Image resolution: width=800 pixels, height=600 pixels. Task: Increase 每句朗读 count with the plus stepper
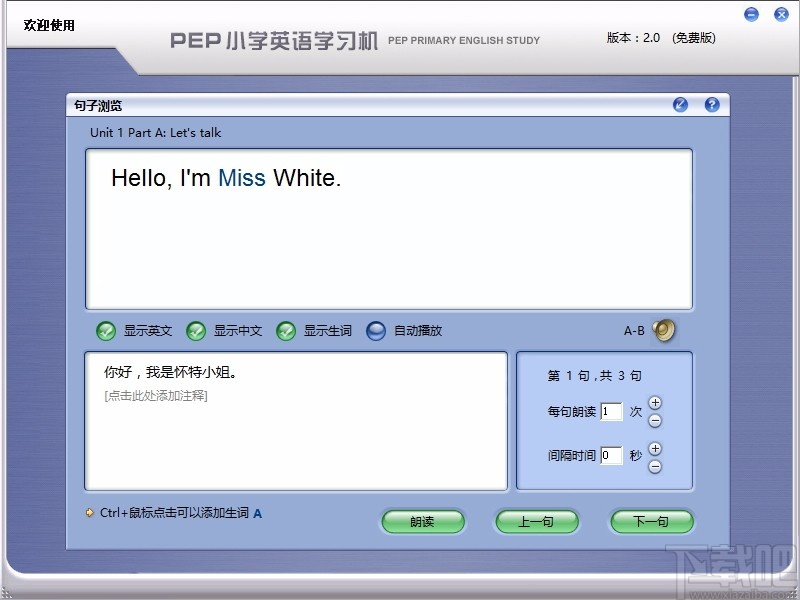click(x=656, y=404)
